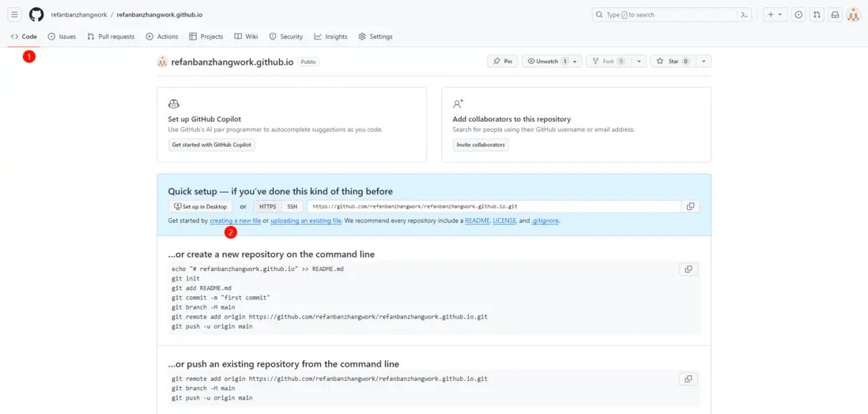This screenshot has width=868, height=414.
Task: Click the repository clone URL field
Action: click(494, 206)
